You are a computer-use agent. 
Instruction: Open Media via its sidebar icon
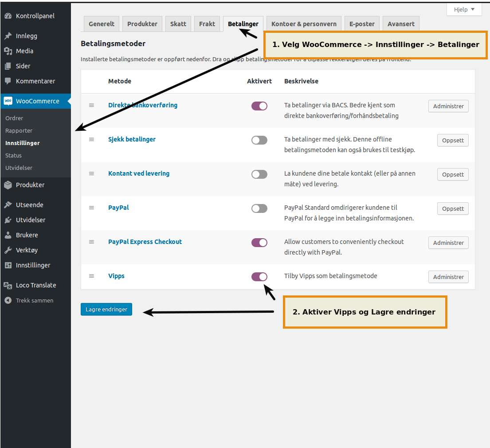tap(8, 51)
